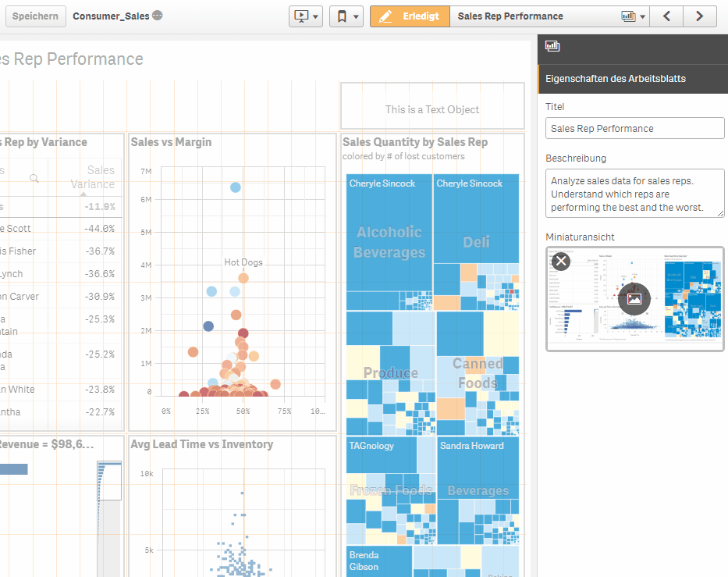Viewport: 728px width, 577px height.
Task: Go to the previous sheet arrow
Action: [666, 16]
